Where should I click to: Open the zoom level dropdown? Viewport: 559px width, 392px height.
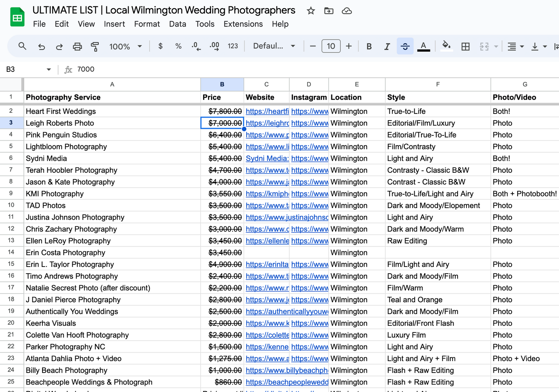tap(126, 47)
